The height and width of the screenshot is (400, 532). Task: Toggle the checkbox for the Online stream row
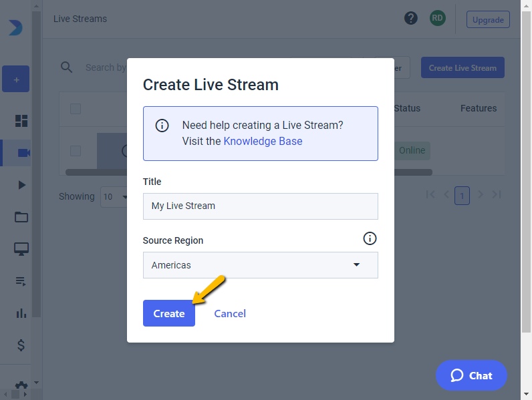(76, 151)
